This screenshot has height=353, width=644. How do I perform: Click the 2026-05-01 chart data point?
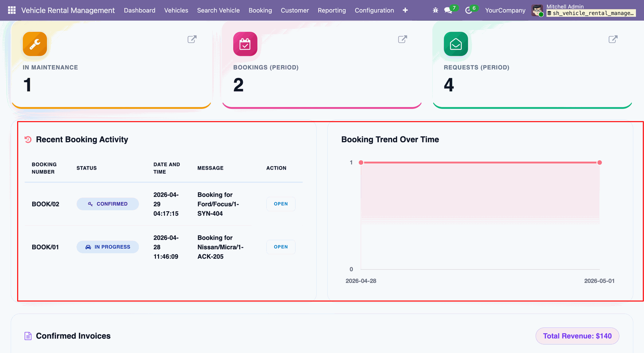point(600,163)
